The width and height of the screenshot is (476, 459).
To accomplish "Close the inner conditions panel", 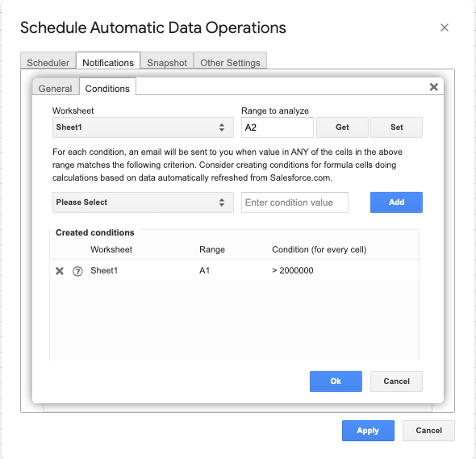I will pos(434,87).
